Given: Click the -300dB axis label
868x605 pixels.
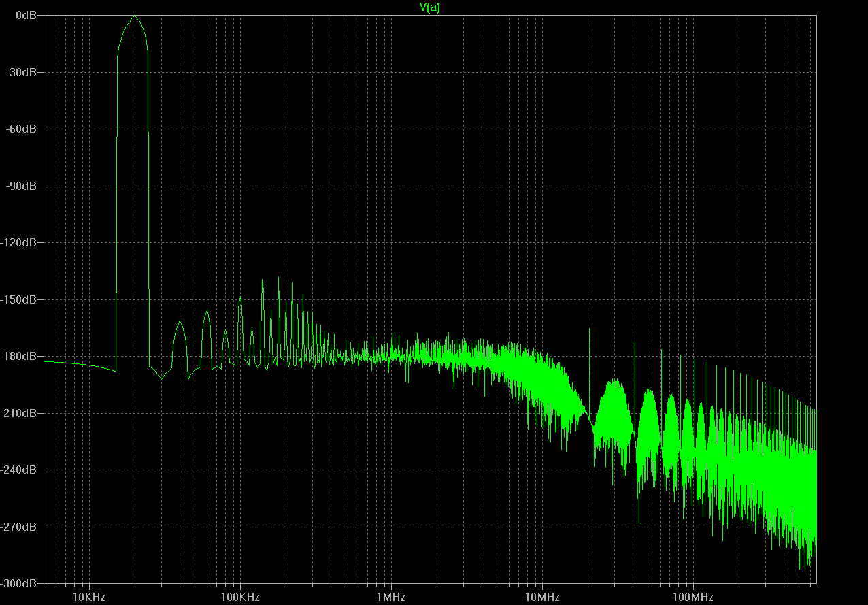Looking at the screenshot, I should pyautogui.click(x=19, y=583).
